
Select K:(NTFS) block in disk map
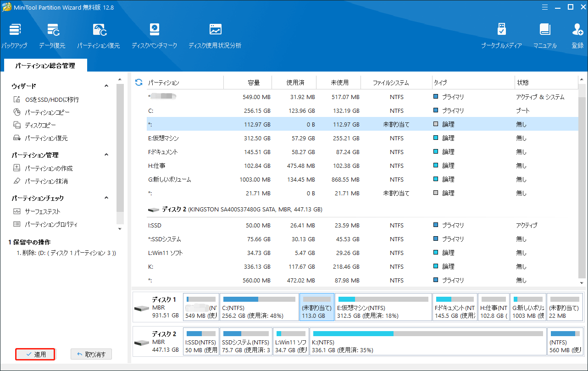427,342
